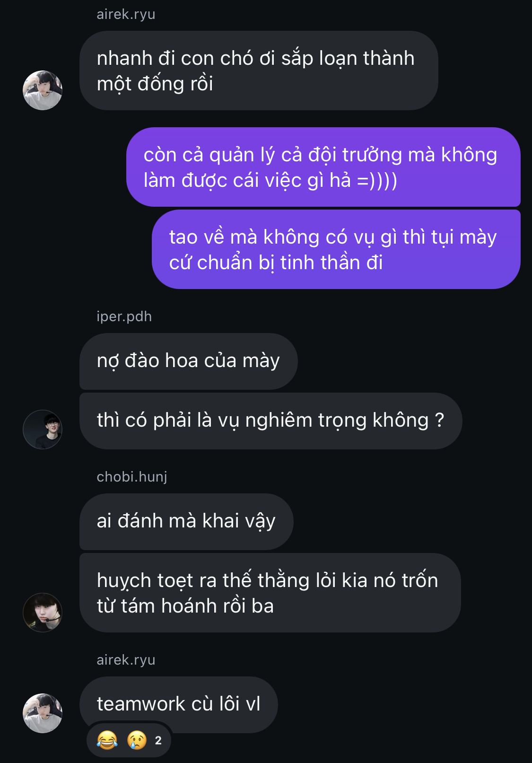Open airek.ryu avatar beside teamwork message

click(x=43, y=713)
